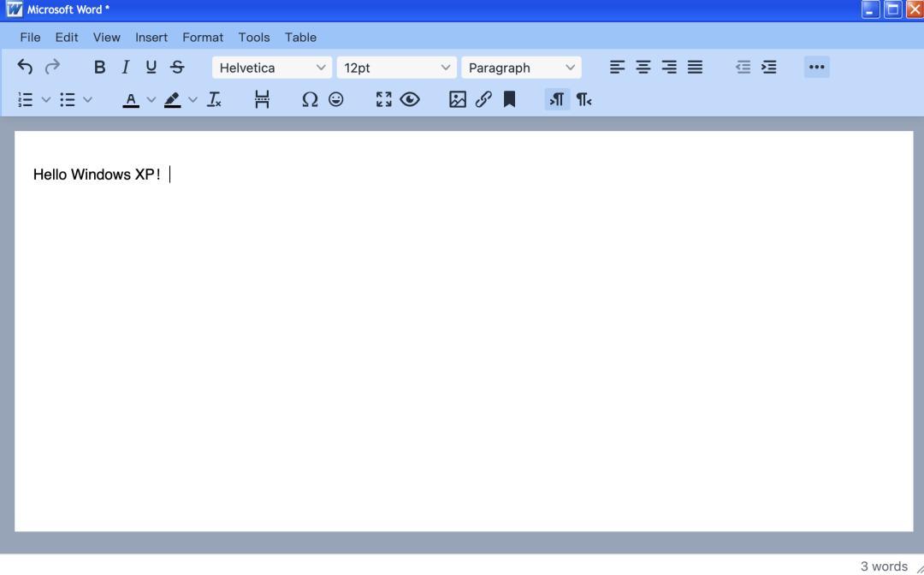Click the redo arrow icon
Image resolution: width=924 pixels, height=575 pixels.
tap(52, 67)
